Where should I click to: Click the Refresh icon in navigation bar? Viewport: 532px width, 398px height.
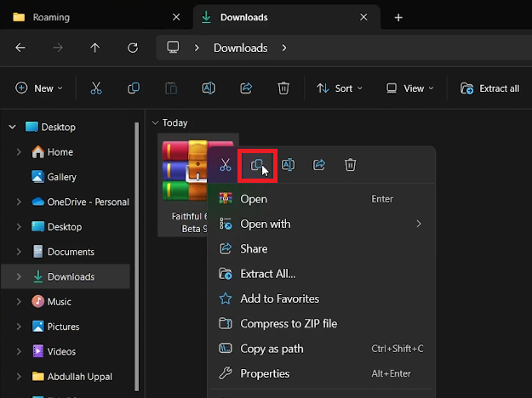(x=133, y=48)
